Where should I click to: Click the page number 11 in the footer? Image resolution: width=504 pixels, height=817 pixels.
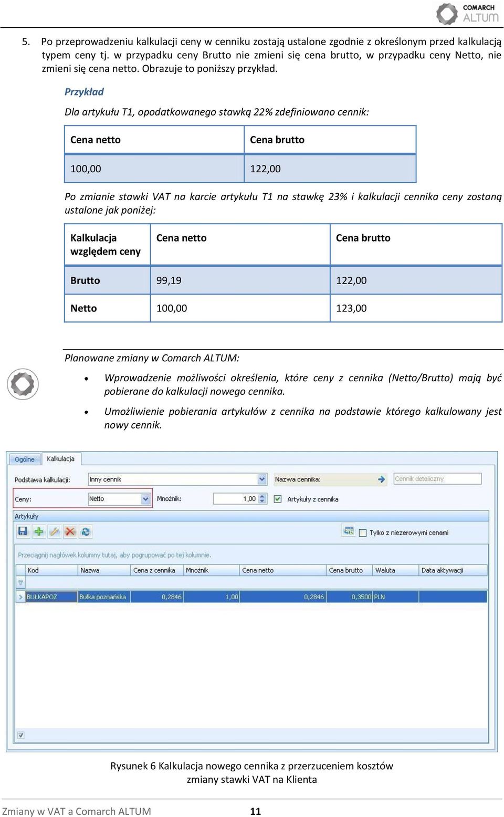pyautogui.click(x=256, y=811)
